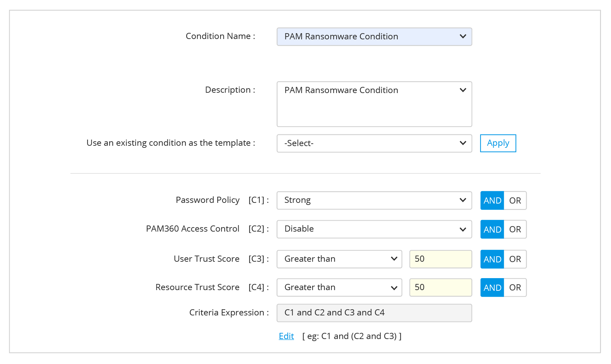The image size is (611, 364).
Task: Click the Resource Trust Score value field
Action: pyautogui.click(x=440, y=287)
